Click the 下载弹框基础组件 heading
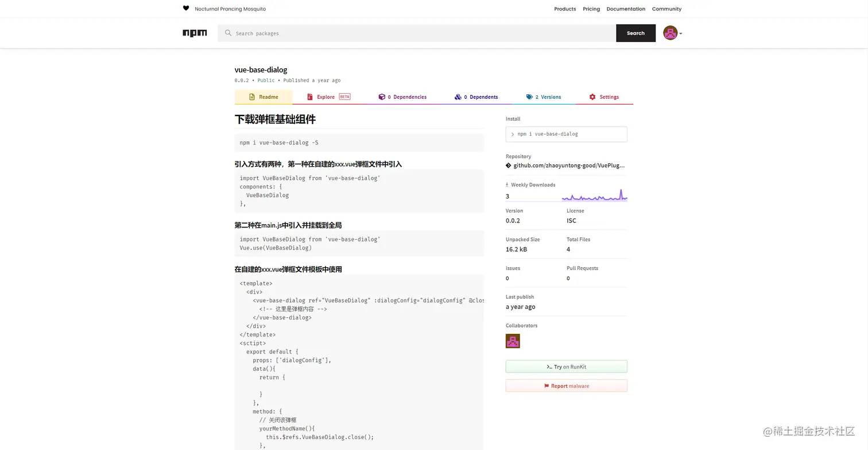Screen dimensions: 868x450 275,119
